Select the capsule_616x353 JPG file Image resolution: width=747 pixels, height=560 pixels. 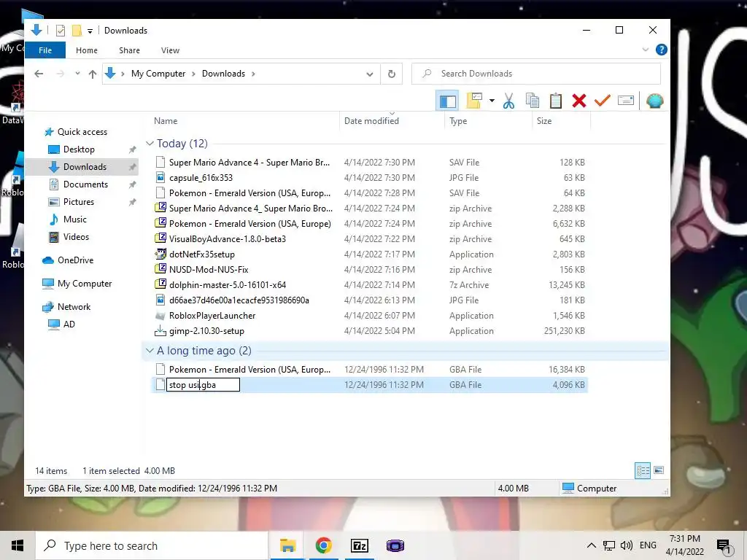[x=201, y=178]
